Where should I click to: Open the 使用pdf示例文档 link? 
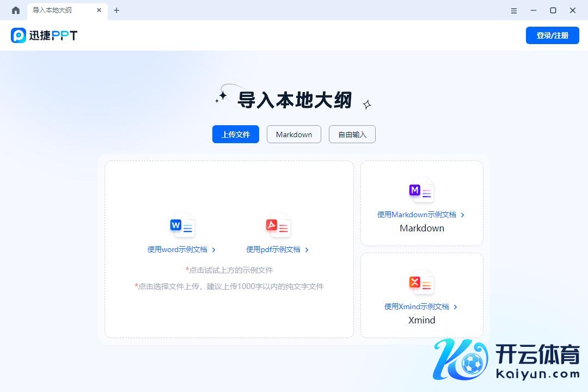[x=273, y=249]
